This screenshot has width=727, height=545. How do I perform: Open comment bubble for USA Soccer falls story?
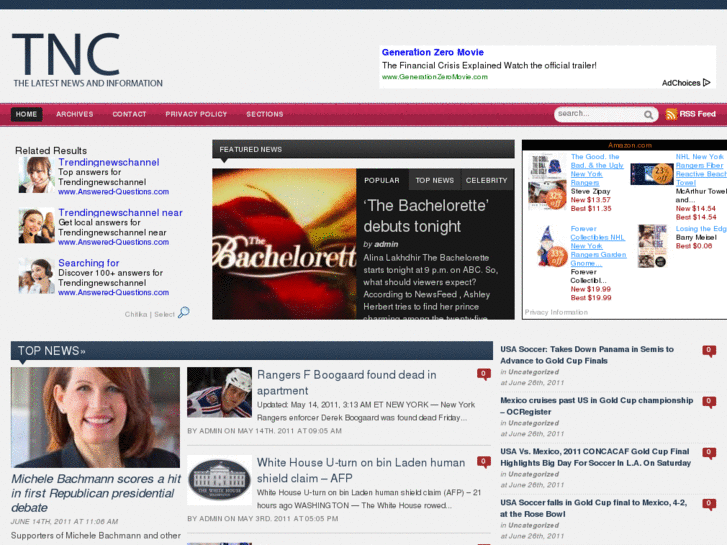coord(709,504)
